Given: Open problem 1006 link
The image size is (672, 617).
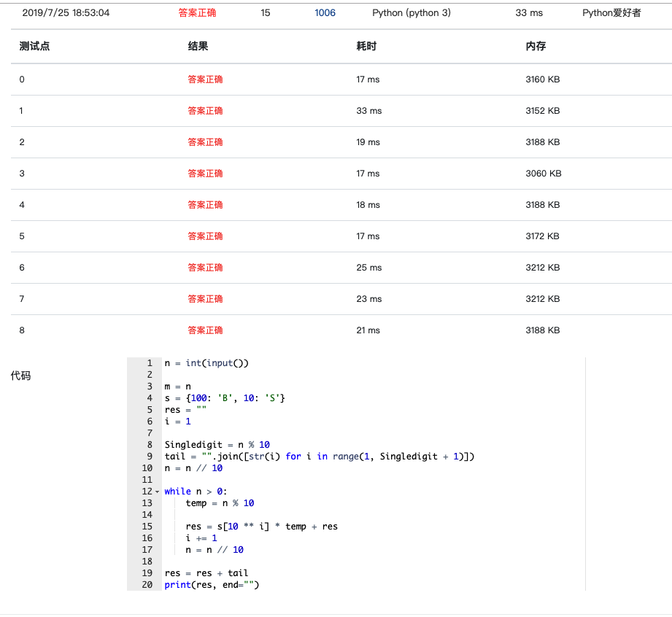Looking at the screenshot, I should [325, 13].
